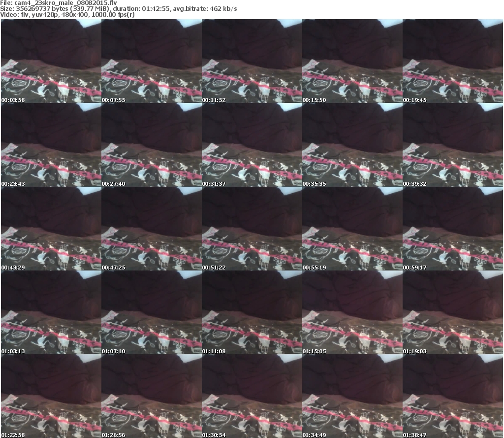
Task: Click the video resolution text 480x400
Action: 74,14
